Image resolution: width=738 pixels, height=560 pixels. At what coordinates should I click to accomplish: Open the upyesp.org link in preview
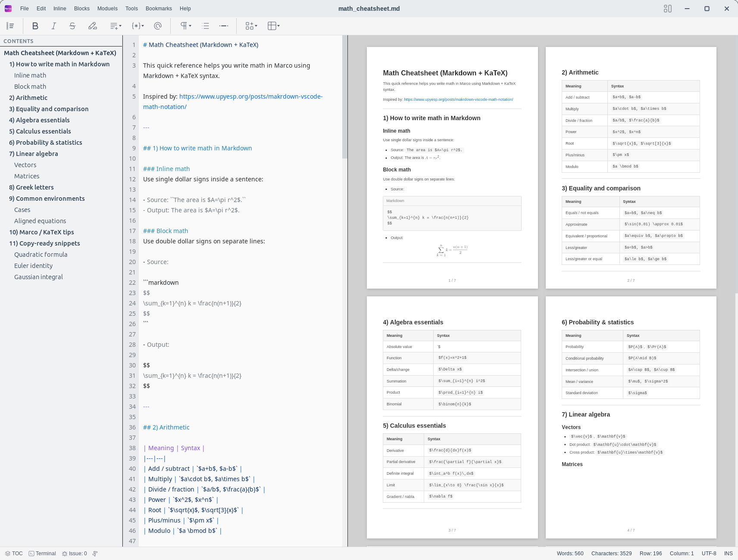pos(458,100)
